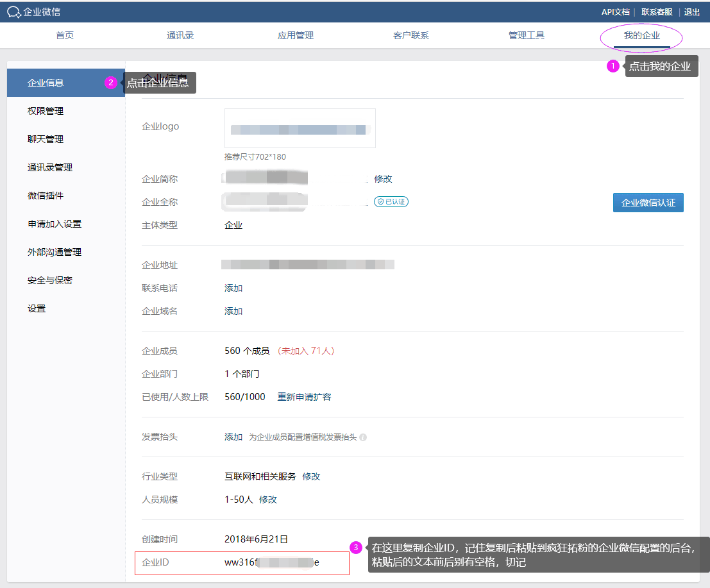This screenshot has height=588, width=710.
Task: Open the 应用管理 tab
Action: pyautogui.click(x=296, y=35)
